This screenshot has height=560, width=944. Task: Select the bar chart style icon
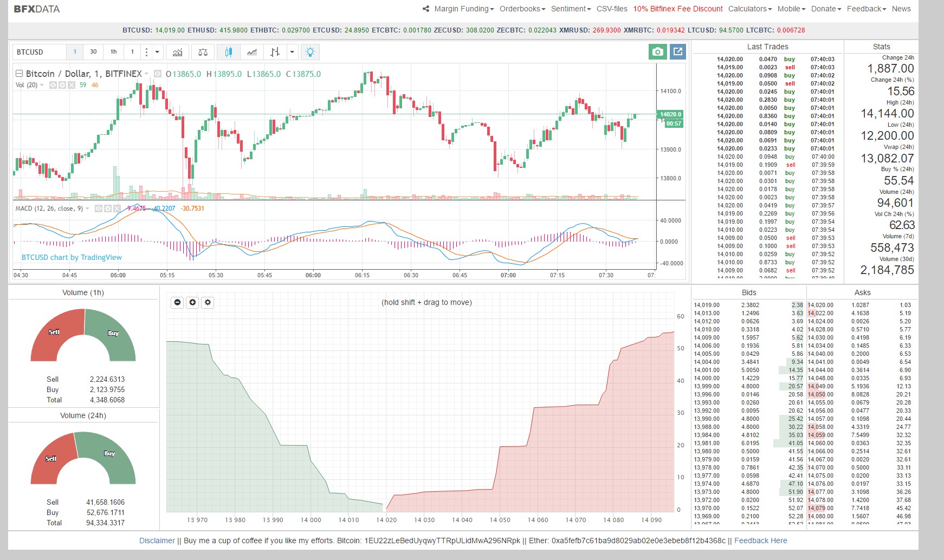(275, 52)
